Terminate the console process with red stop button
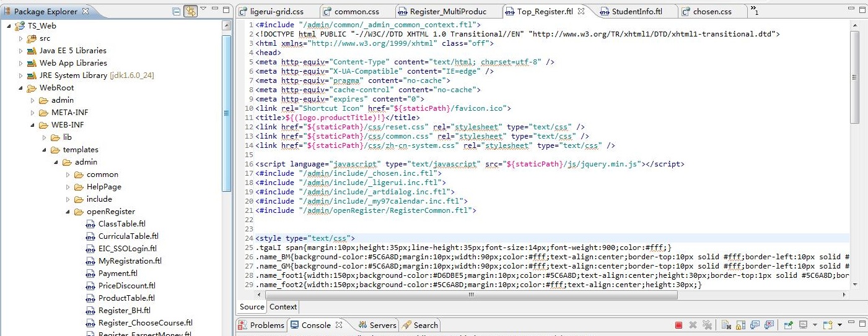The width and height of the screenshot is (868, 336). coord(678,325)
